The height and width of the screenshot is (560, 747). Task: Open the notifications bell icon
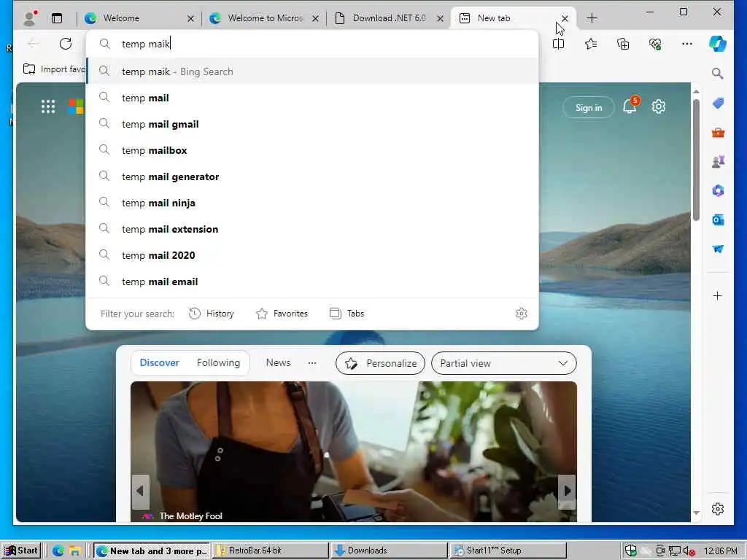pos(630,106)
